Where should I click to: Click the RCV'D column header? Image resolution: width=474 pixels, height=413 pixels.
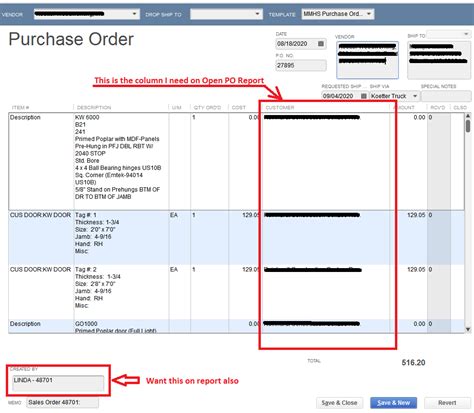(x=438, y=108)
